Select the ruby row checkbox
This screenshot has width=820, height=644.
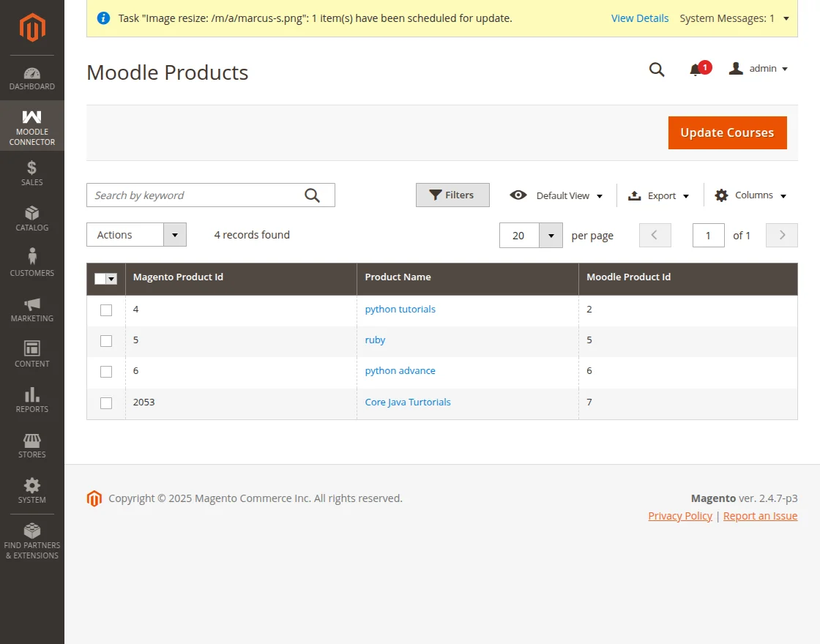pyautogui.click(x=106, y=341)
